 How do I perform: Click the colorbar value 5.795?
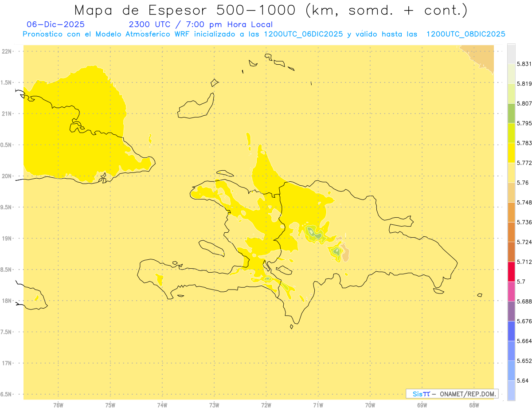tap(524, 123)
